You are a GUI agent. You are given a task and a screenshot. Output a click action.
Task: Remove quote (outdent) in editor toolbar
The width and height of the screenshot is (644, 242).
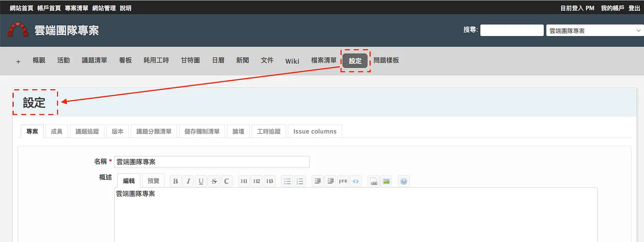[x=330, y=181]
